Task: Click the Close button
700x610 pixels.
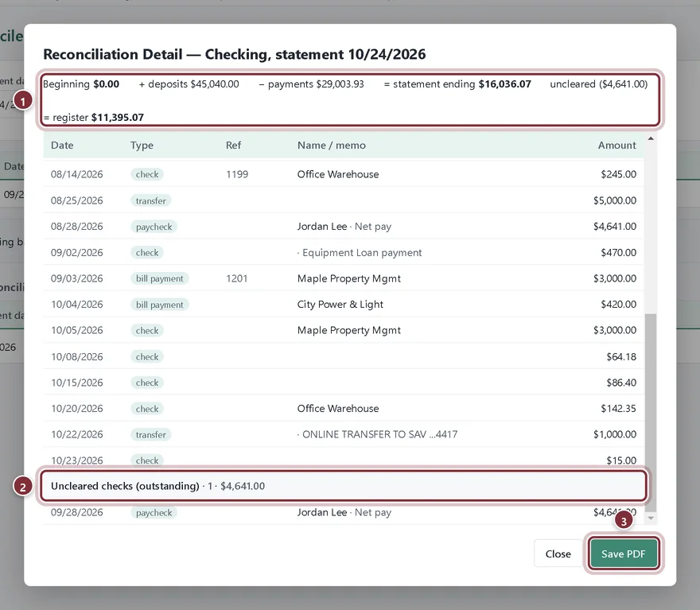Action: [558, 554]
